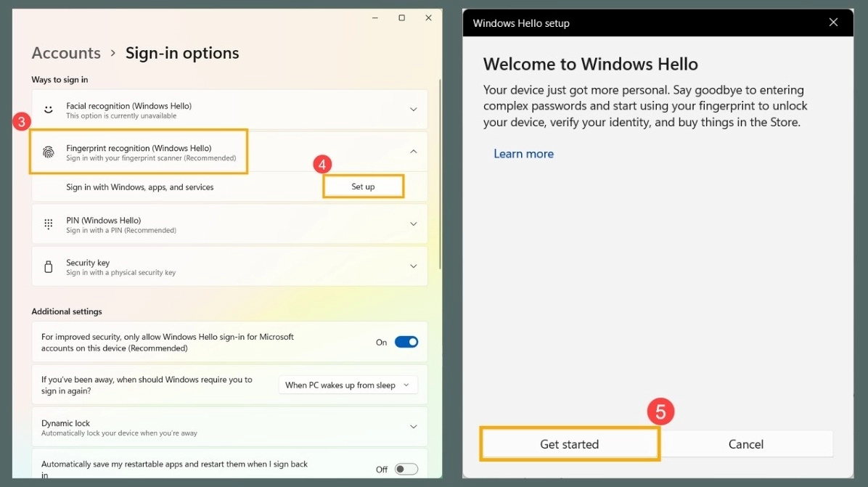Click the Security key lock icon
This screenshot has width=868, height=487.
[48, 266]
